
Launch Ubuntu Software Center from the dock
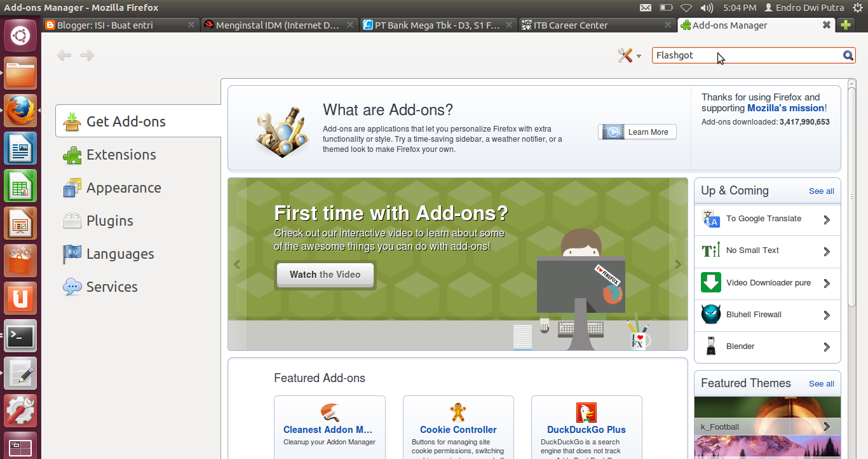coord(20,261)
